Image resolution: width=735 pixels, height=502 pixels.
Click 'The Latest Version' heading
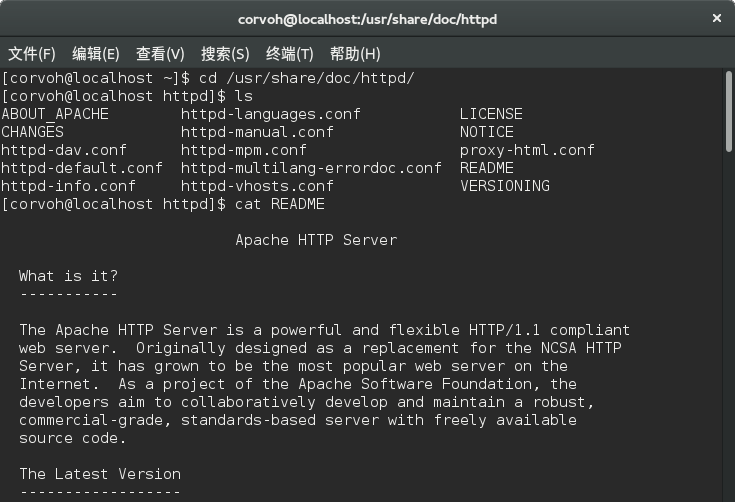(x=100, y=474)
